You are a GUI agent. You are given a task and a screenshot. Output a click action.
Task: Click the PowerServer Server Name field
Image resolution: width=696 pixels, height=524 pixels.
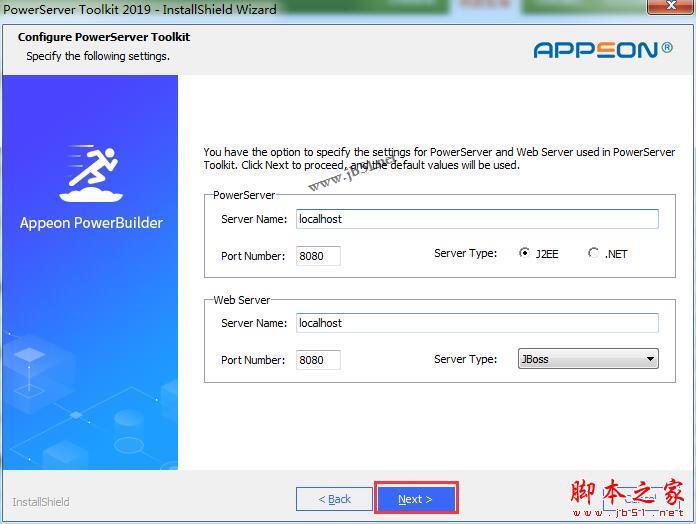[x=477, y=219]
